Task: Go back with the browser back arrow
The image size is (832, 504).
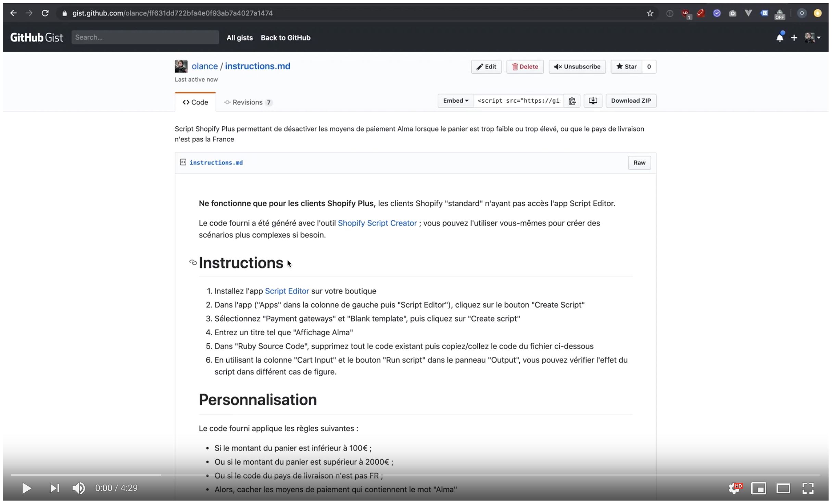Action: click(x=13, y=13)
